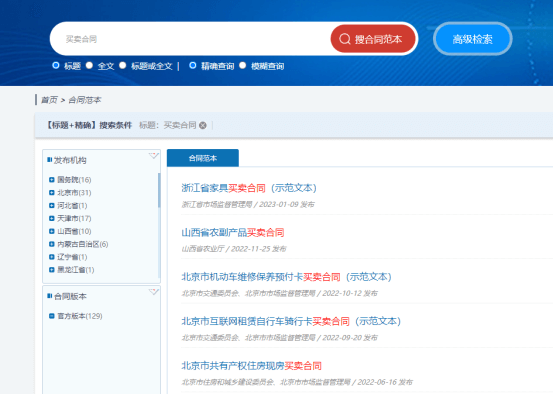
Task: Remove the 买卖合同 title filter
Action: tap(203, 125)
